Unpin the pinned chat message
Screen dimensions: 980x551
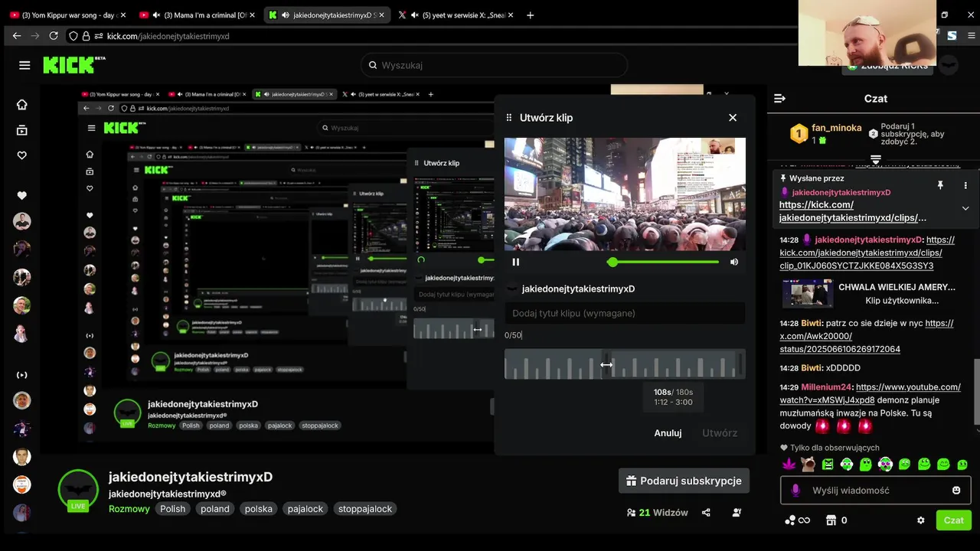pos(940,185)
